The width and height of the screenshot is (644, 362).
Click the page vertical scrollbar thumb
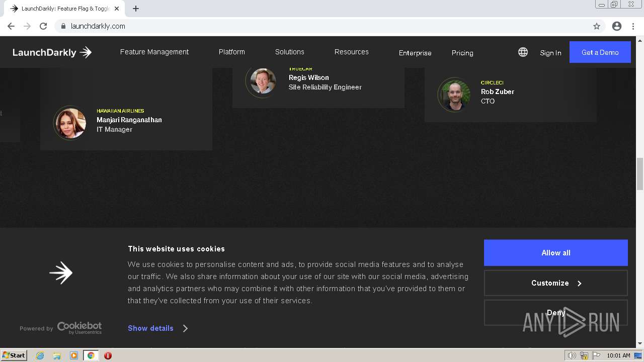640,173
